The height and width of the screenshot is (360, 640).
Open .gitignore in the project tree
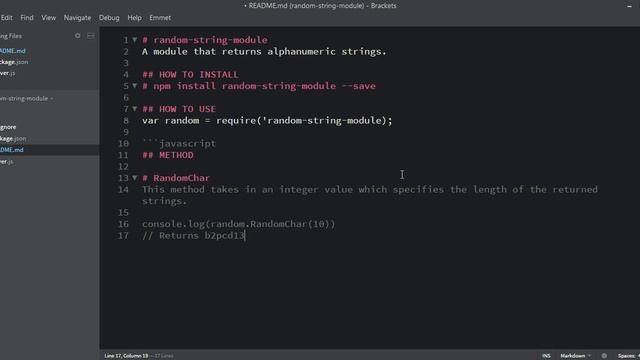(8, 127)
